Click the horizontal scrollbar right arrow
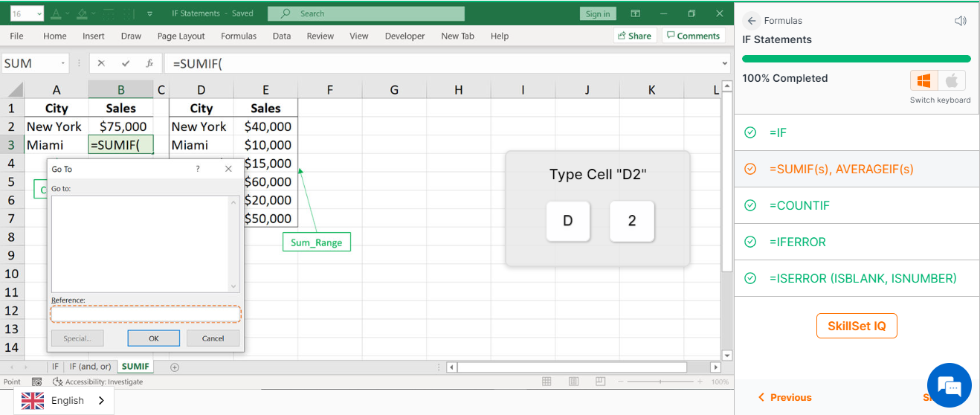This screenshot has height=415, width=980. [x=715, y=367]
